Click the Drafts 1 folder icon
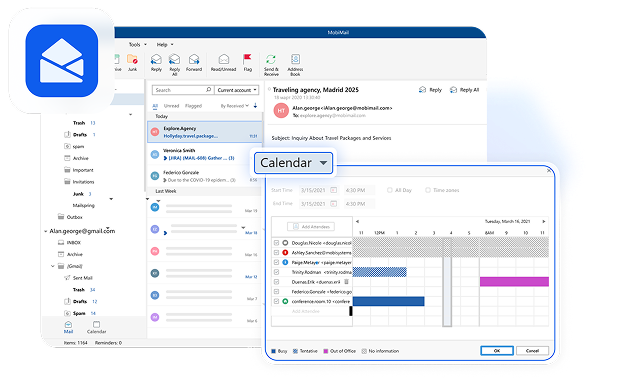The height and width of the screenshot is (384, 622). 67,134
